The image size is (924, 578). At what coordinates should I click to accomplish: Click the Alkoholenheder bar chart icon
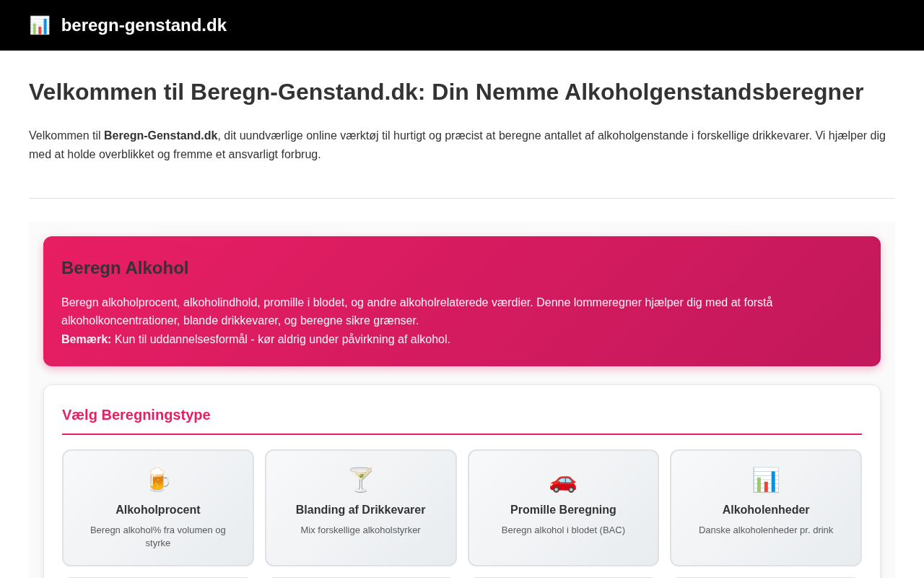tap(766, 480)
